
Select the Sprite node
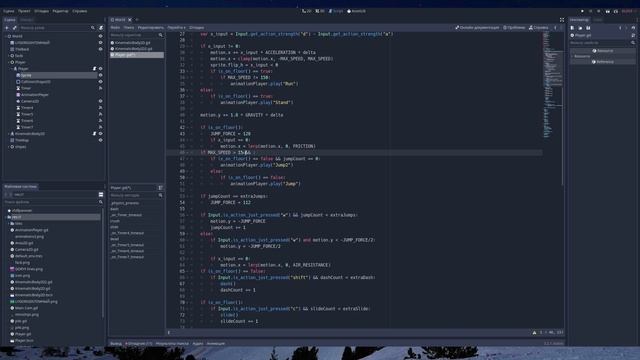(26, 75)
